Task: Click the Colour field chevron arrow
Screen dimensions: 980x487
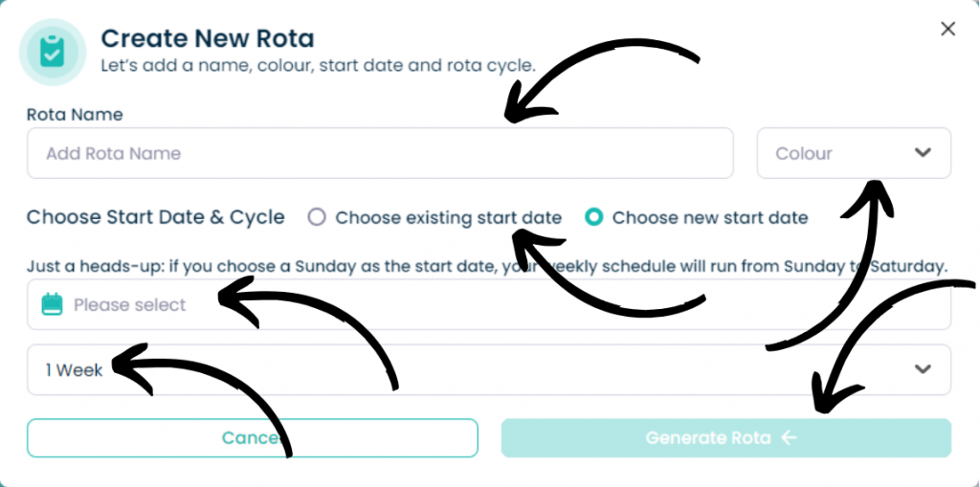Action: (x=923, y=153)
